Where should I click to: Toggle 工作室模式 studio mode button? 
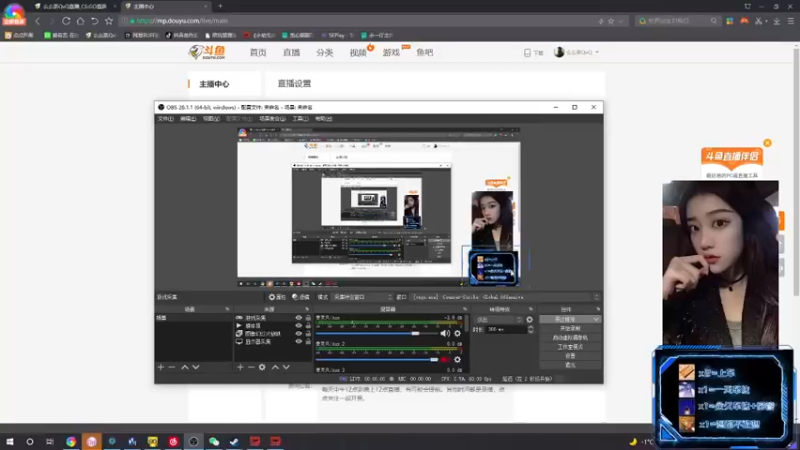tap(570, 347)
